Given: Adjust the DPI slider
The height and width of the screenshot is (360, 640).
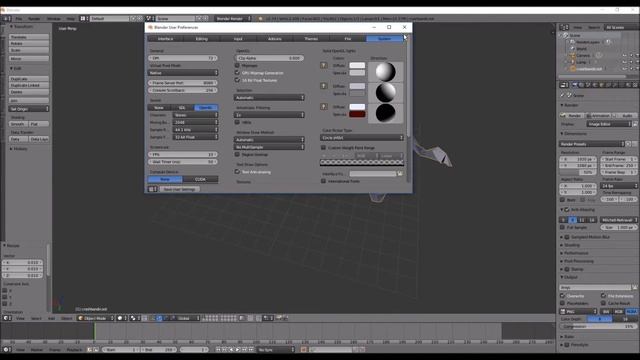Looking at the screenshot, I should coord(183,58).
